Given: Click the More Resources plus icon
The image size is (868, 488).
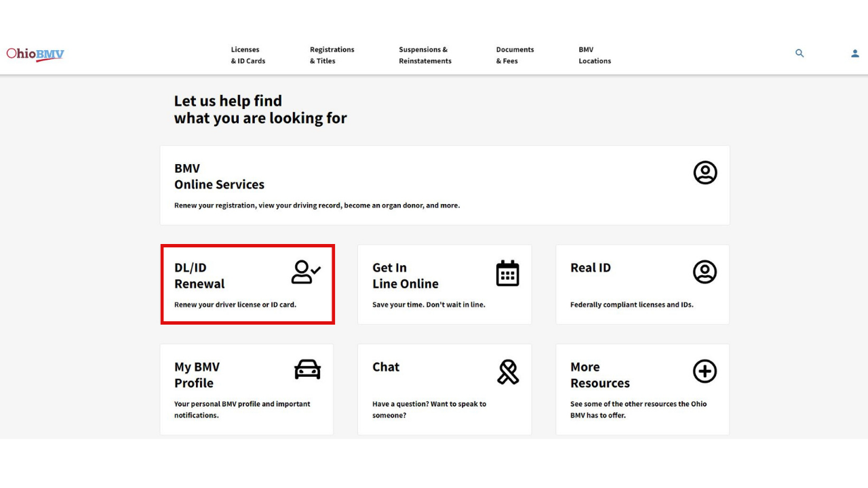Looking at the screenshot, I should point(705,371).
